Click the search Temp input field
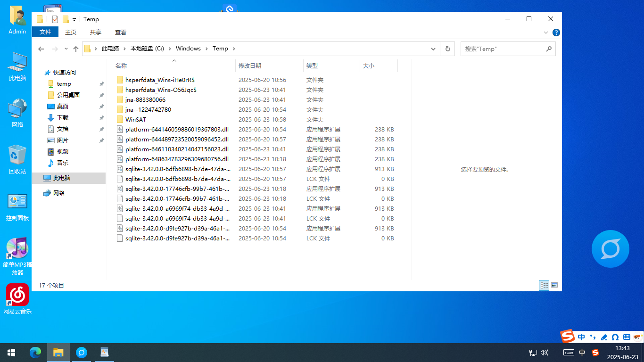This screenshot has width=644, height=362. (502, 49)
